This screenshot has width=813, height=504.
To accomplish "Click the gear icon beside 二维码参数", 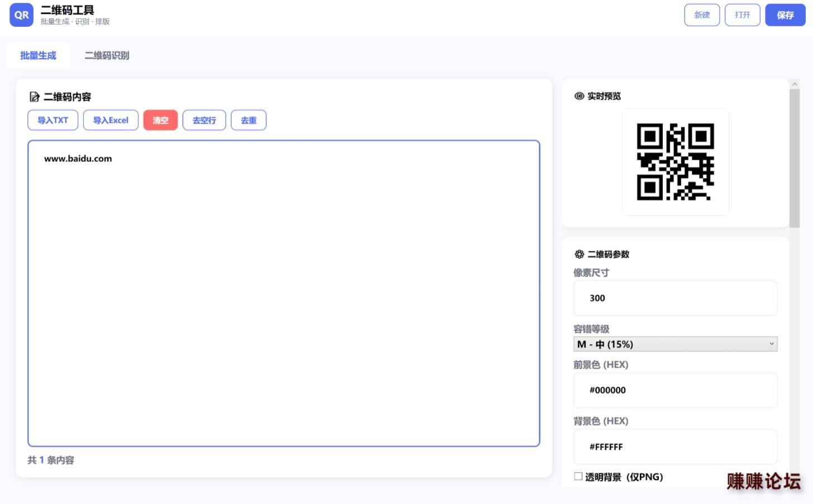I will (579, 255).
